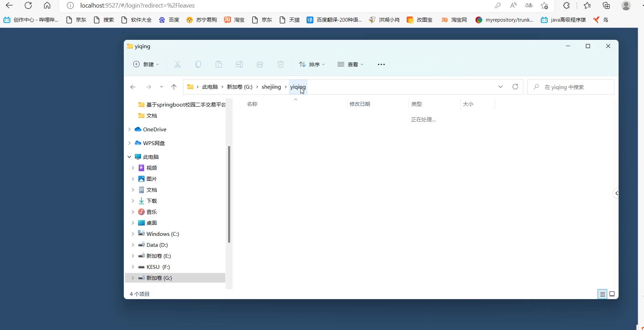
Task: Refresh the yiqing folder view
Action: point(515,87)
